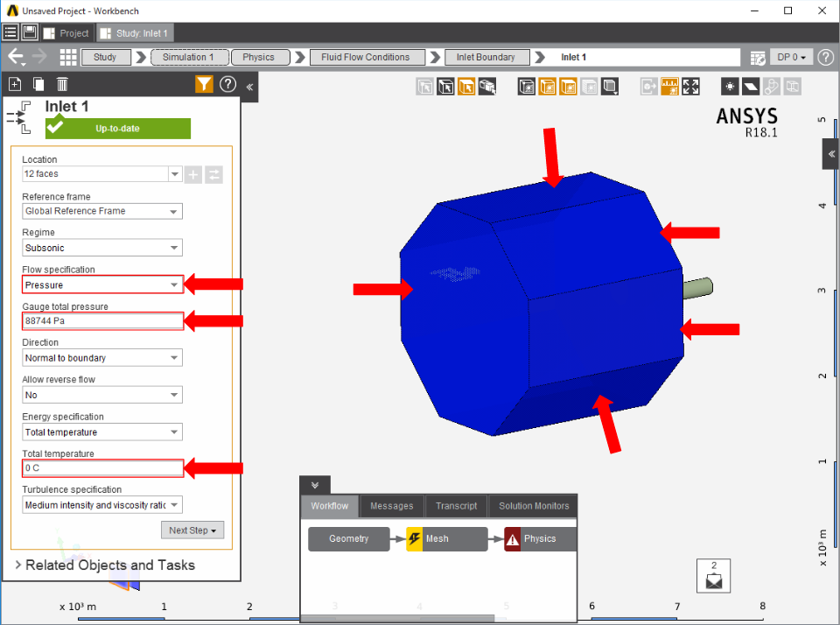Click the Total temperature input field

tap(102, 468)
